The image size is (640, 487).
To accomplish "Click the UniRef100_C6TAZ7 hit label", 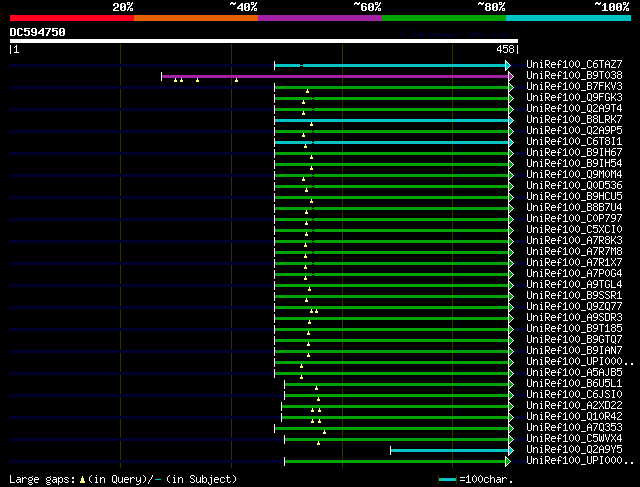I will point(574,64).
